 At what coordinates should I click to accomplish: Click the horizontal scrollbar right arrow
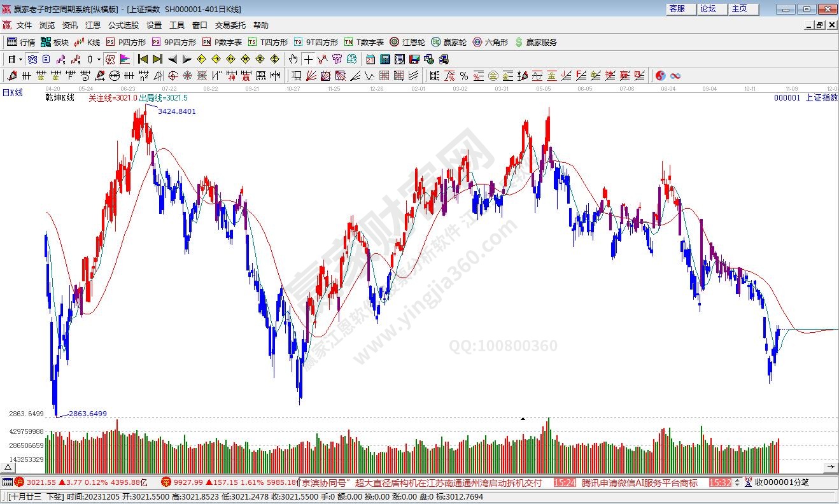(831, 468)
